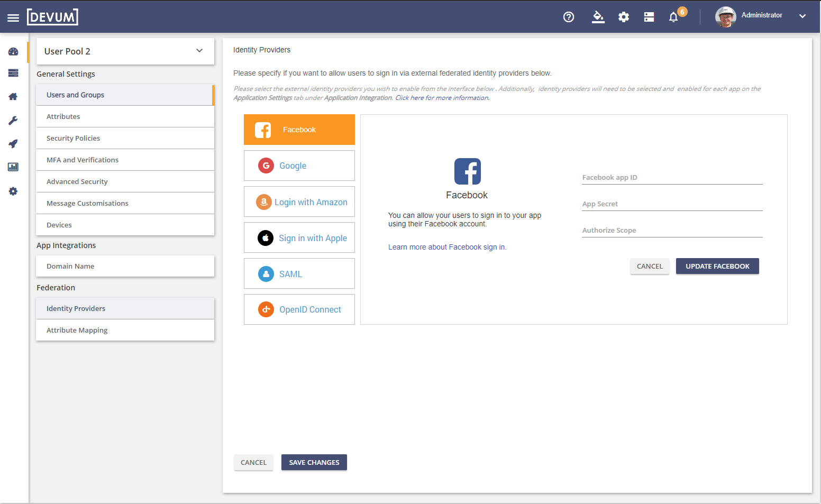Click the Federation section heading

coord(56,288)
